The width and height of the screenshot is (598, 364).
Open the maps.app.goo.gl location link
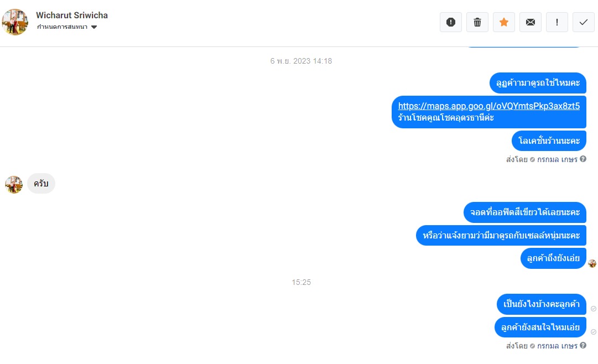pos(489,106)
